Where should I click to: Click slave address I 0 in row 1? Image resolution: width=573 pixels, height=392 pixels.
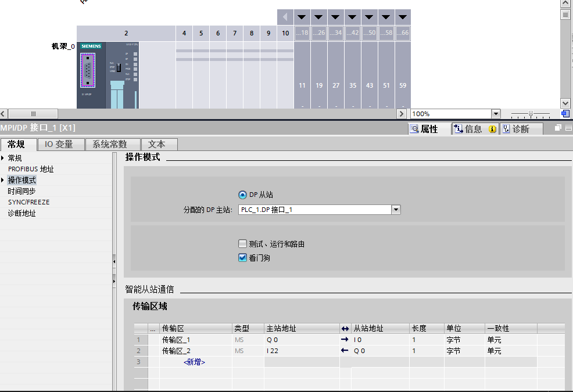380,340
